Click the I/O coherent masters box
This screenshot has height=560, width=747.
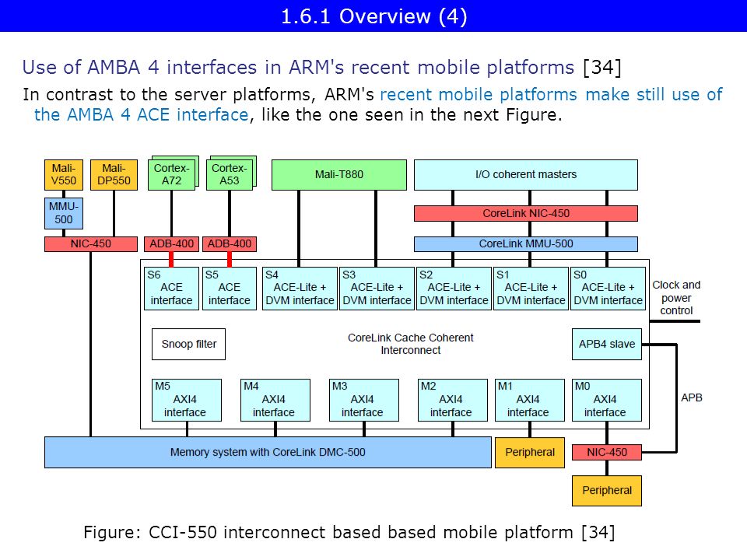(x=525, y=175)
